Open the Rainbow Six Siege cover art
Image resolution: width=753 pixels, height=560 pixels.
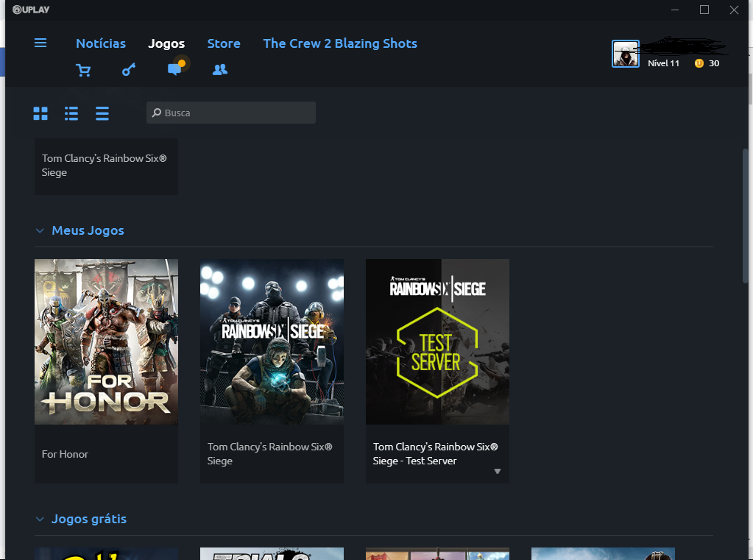point(272,341)
